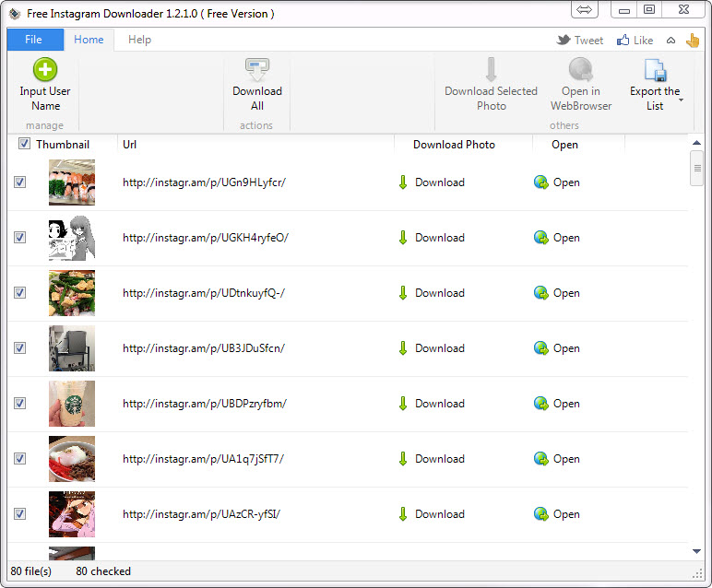Select the green beans dish thumbnail
712x588 pixels.
tap(72, 293)
